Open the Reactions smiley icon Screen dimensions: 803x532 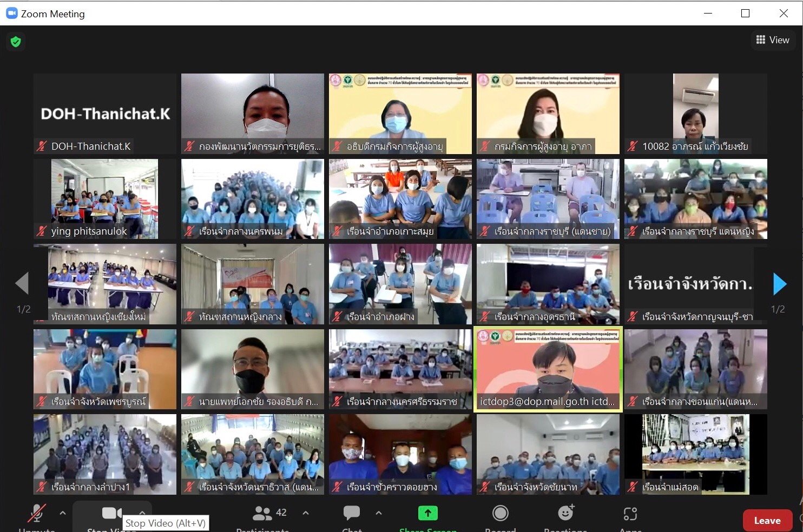tap(565, 513)
